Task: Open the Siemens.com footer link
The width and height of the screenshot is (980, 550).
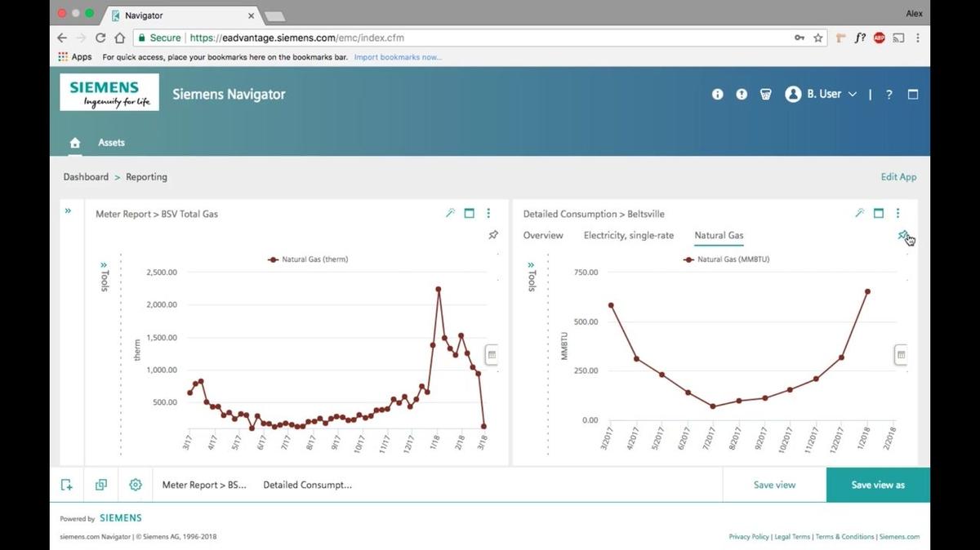Action: click(x=899, y=537)
